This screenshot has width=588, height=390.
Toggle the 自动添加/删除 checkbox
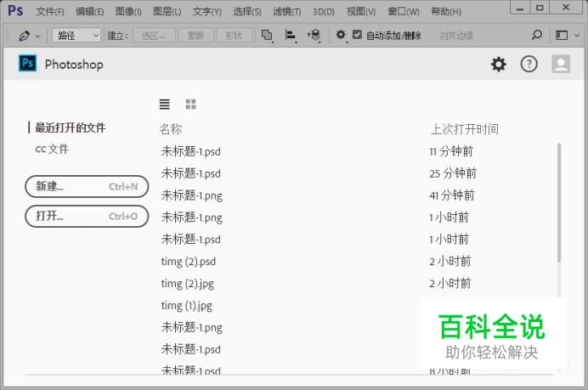click(x=358, y=35)
